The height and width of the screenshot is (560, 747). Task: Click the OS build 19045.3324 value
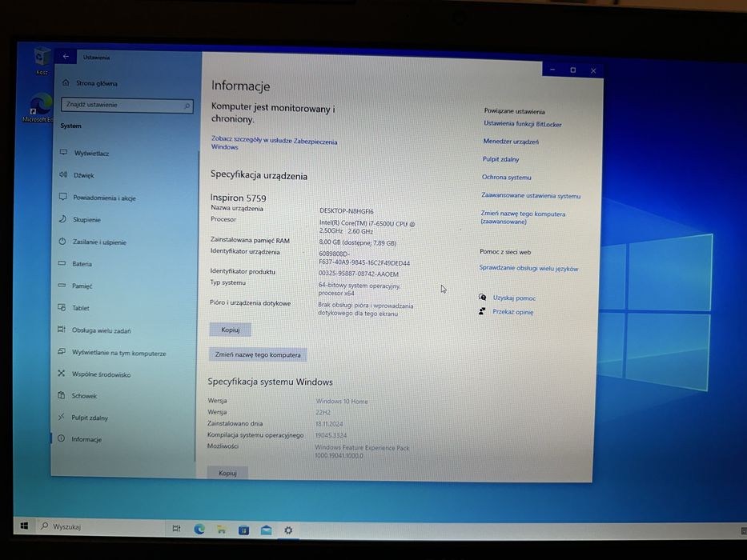331,435
